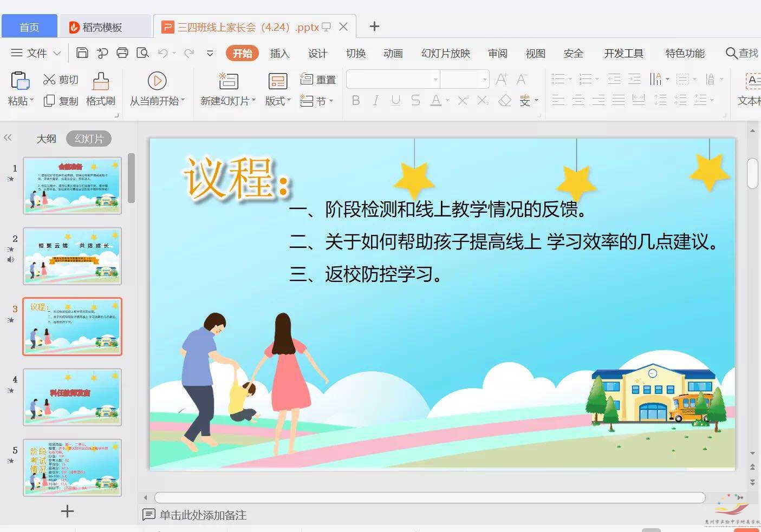The image size is (761, 532).
Task: Select the 幻灯片 view pill
Action: point(89,139)
